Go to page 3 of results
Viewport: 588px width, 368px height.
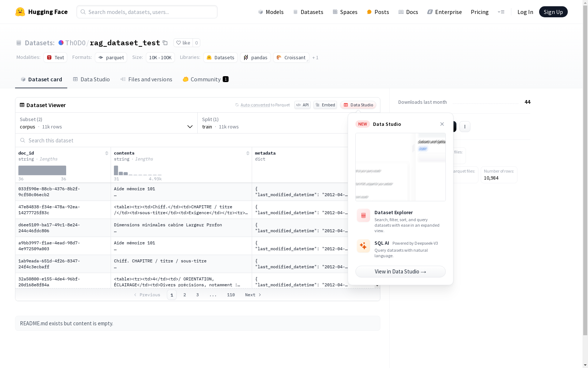coord(197,295)
